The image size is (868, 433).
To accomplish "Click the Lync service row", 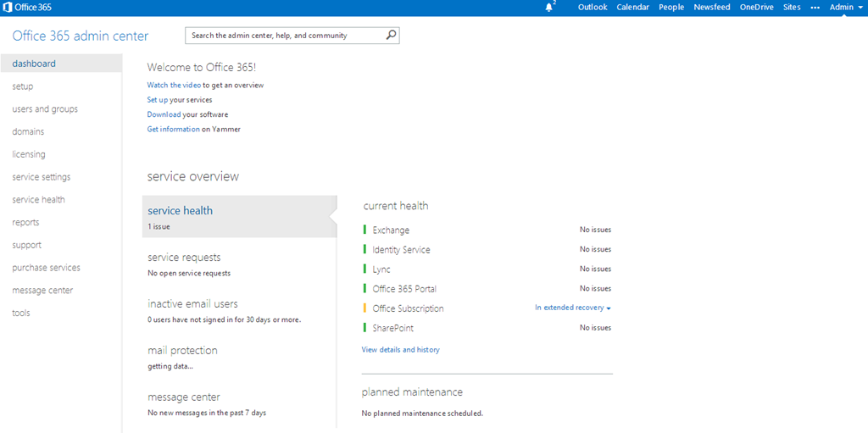I will (x=487, y=269).
